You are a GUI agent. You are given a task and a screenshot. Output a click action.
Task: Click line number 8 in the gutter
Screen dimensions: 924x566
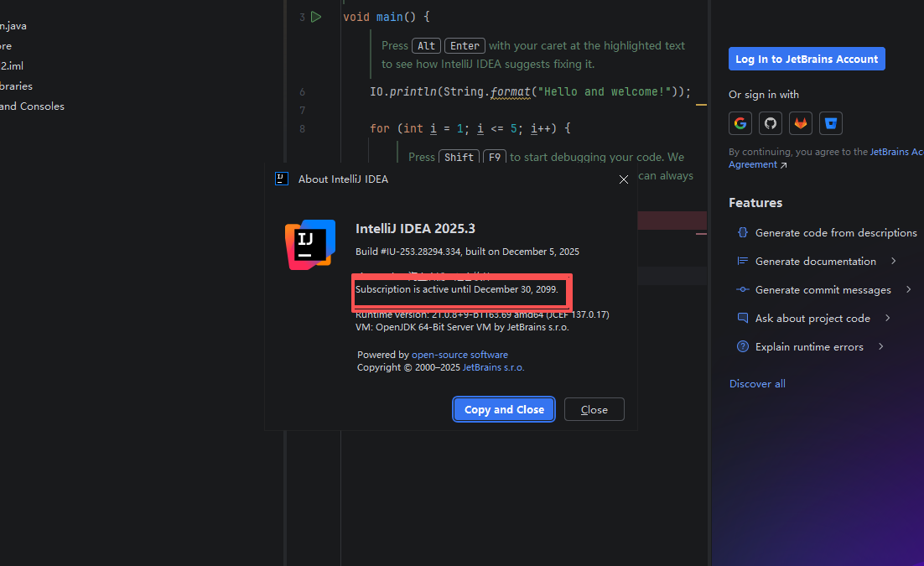pyautogui.click(x=303, y=128)
